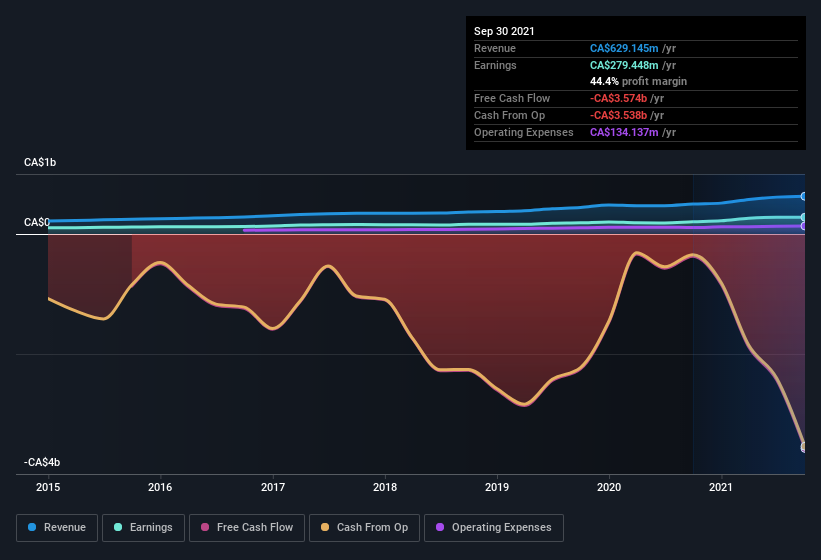This screenshot has height=560, width=821.
Task: Click the blue Revenue end-point marker
Action: point(804,196)
